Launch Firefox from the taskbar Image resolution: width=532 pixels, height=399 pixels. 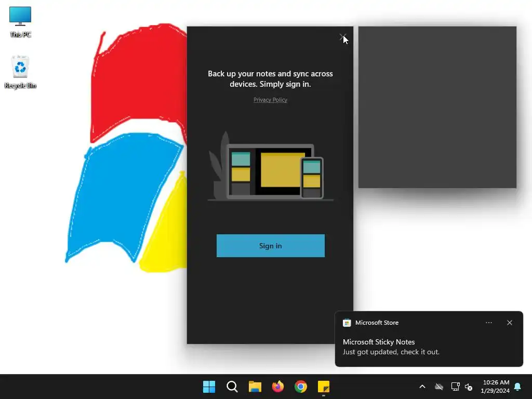click(x=278, y=387)
